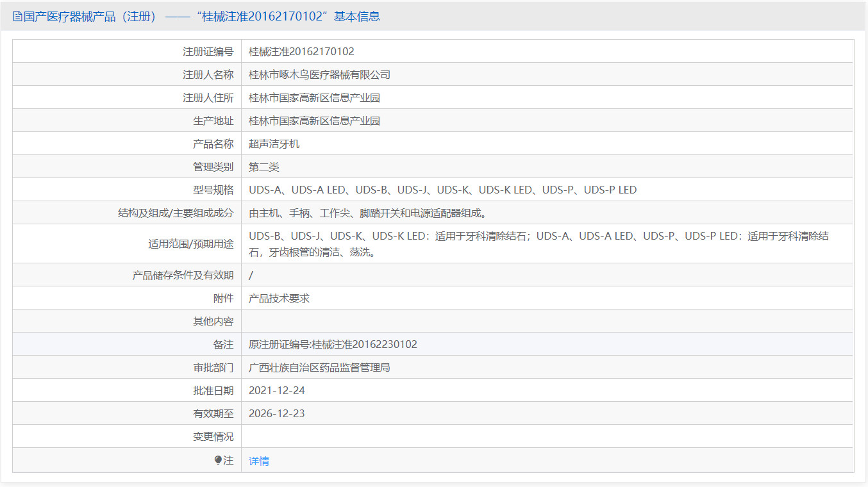Click the document icon in the header

17,17
